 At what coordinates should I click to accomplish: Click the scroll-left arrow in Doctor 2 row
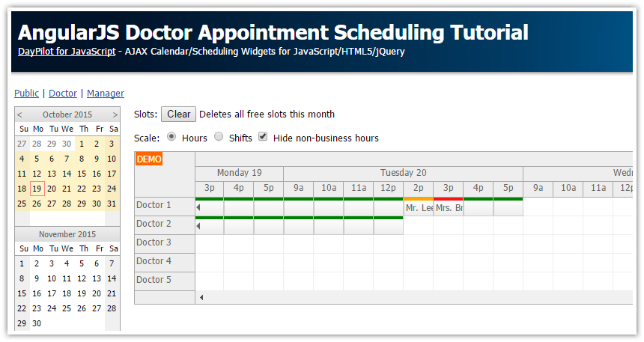tap(198, 226)
